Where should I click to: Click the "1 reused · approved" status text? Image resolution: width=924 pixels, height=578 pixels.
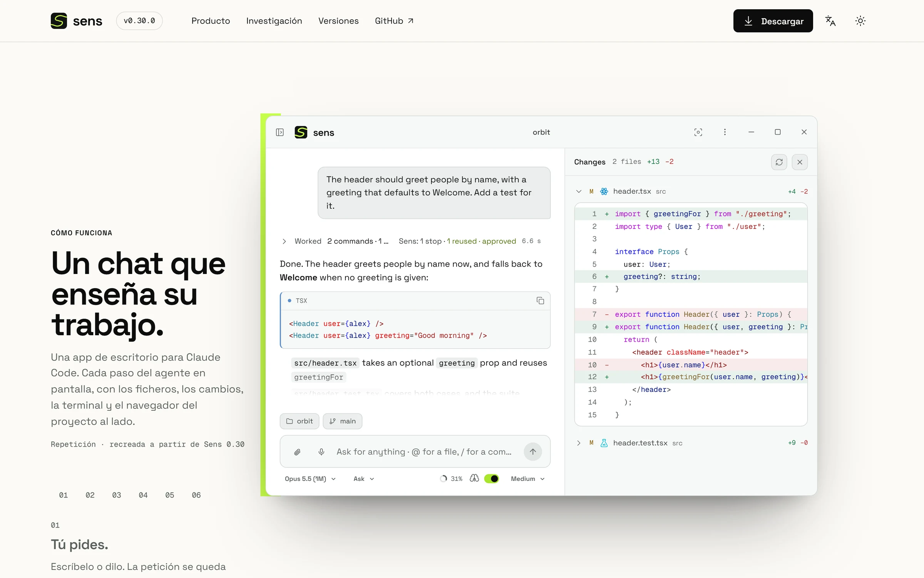[x=481, y=241]
